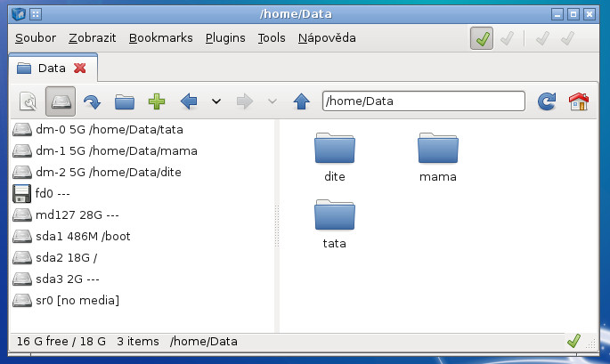Click the /home/Data path in status bar

tap(203, 342)
